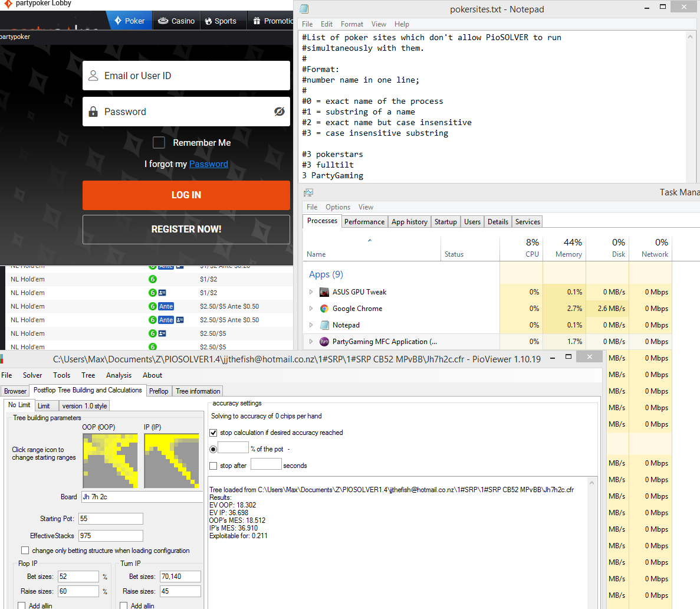
Task: Switch to Task Manager Details tab
Action: pyautogui.click(x=498, y=222)
